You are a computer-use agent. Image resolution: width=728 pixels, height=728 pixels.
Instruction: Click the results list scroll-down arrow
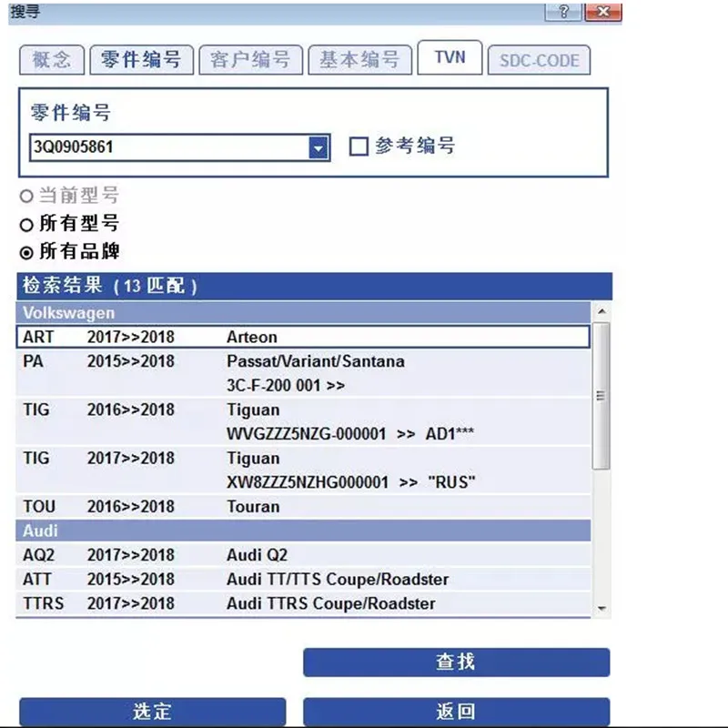(x=602, y=608)
